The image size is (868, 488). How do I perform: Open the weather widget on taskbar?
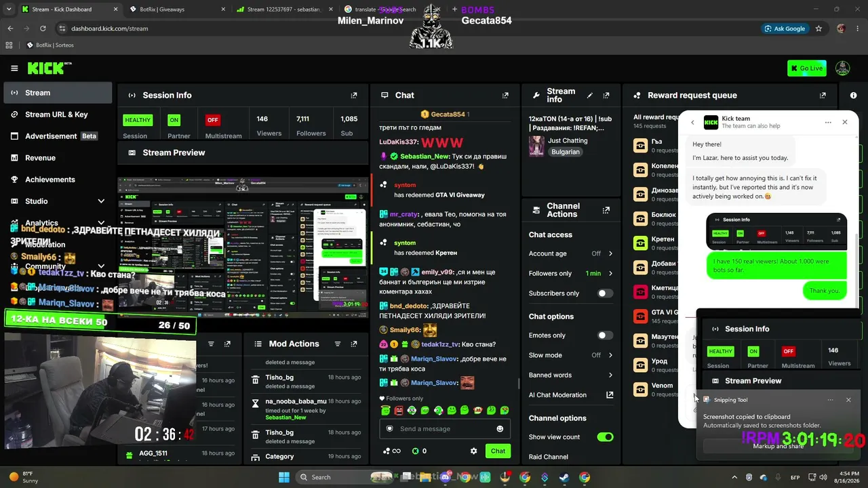click(x=22, y=477)
